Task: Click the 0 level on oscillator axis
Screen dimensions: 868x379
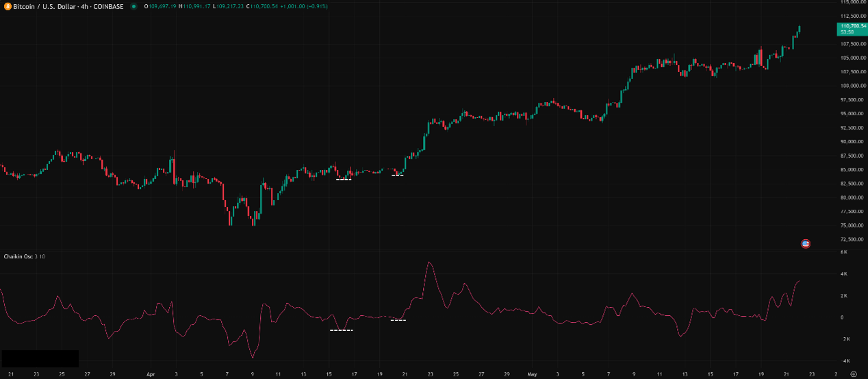Action: click(843, 317)
